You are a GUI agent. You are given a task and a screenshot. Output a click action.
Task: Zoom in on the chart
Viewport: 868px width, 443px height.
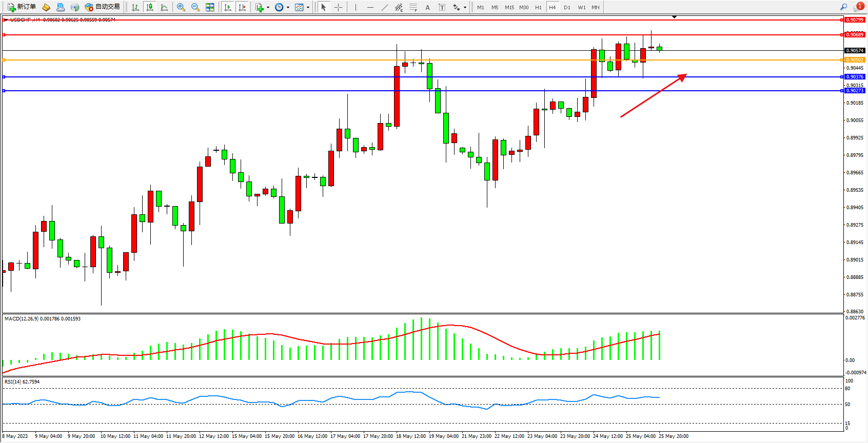[181, 7]
